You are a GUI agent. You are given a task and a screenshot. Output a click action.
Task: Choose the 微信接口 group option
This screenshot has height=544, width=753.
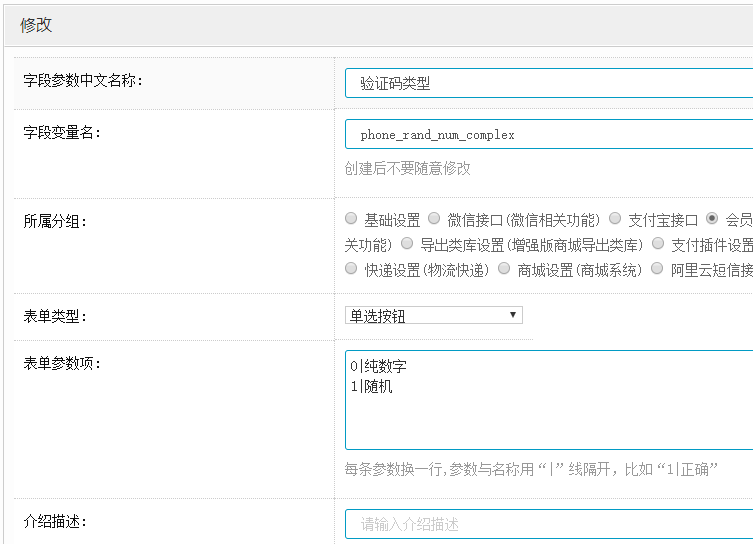click(434, 219)
